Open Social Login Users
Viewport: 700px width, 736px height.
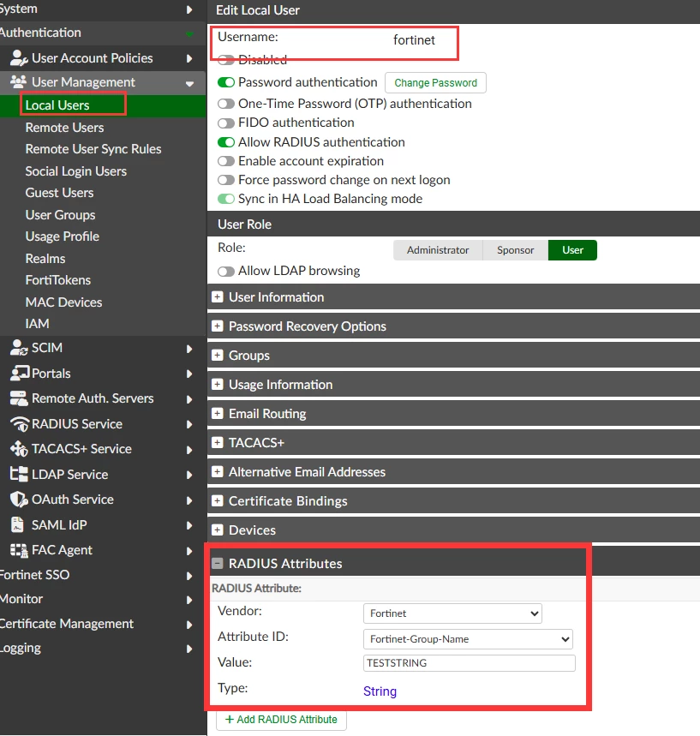click(75, 171)
